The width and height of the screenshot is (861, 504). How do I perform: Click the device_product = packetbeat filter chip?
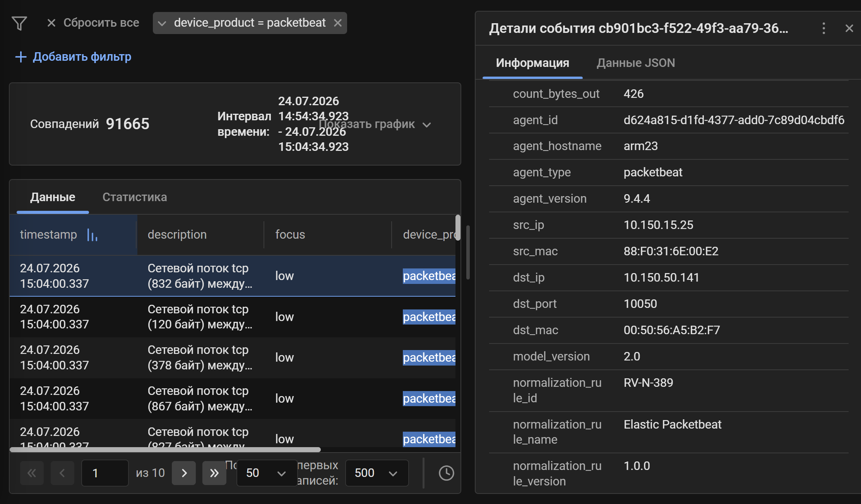pos(250,23)
